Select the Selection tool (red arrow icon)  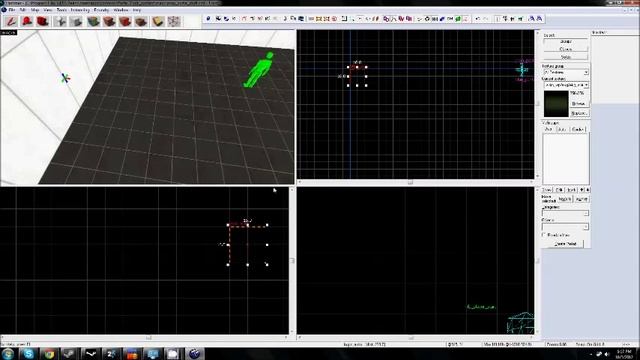[x=11, y=21]
